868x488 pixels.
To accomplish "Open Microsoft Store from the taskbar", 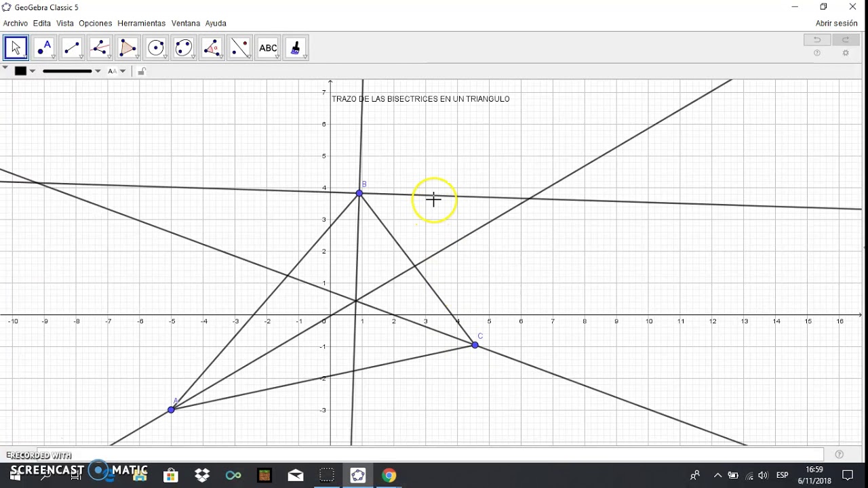I will [x=170, y=475].
